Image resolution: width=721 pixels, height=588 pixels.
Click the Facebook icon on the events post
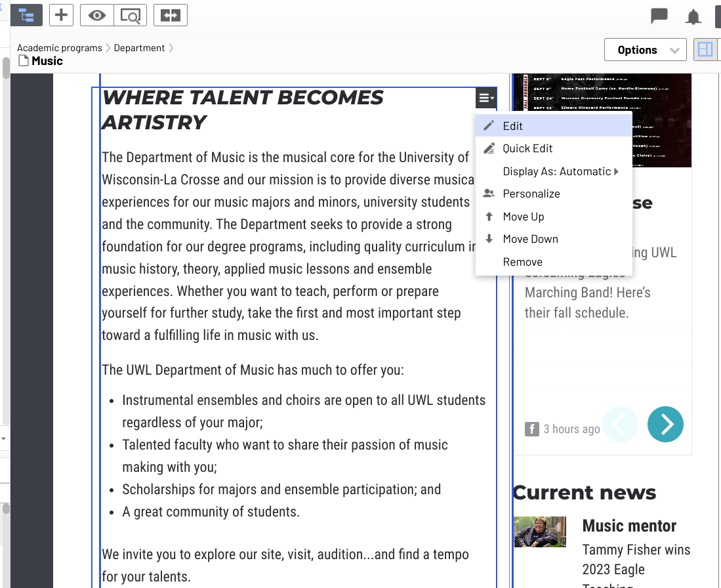pos(531,429)
